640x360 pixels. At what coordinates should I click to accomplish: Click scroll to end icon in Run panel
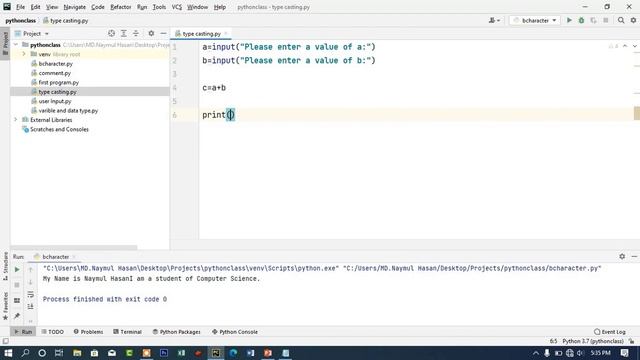31,306
